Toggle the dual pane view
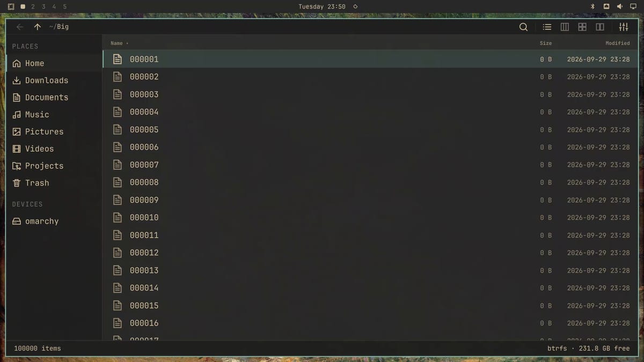 [x=600, y=27]
